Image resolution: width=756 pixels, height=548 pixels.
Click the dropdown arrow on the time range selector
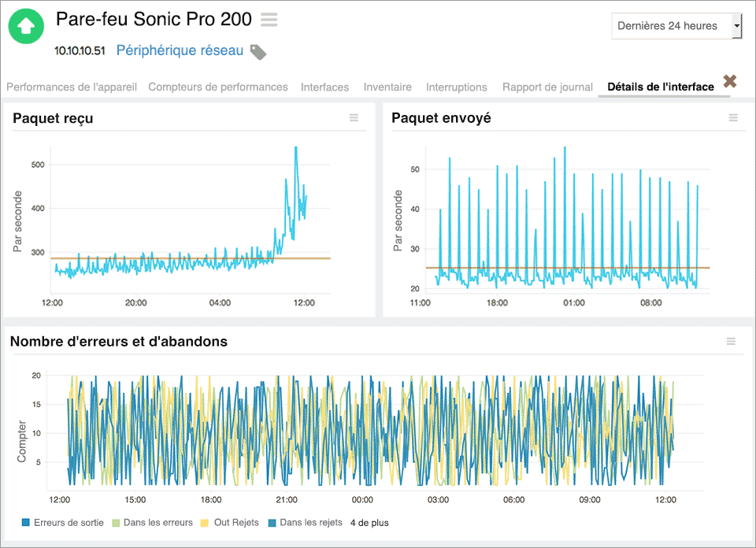(736, 26)
